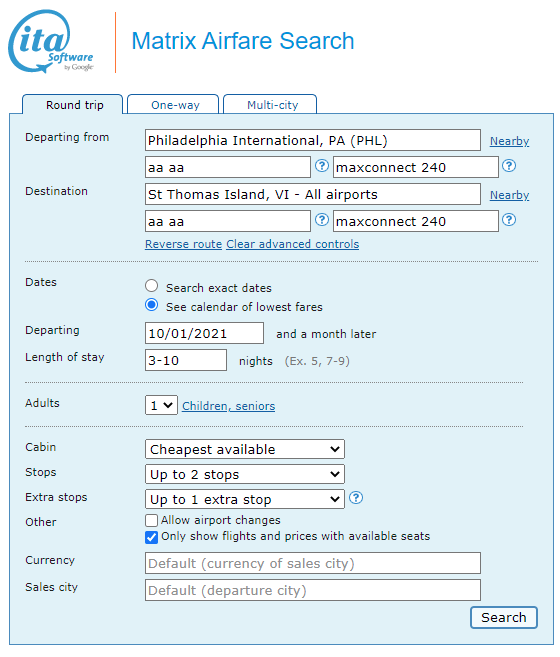Click the ITA Software logo
Viewport: 560px width, 657px height.
point(51,41)
